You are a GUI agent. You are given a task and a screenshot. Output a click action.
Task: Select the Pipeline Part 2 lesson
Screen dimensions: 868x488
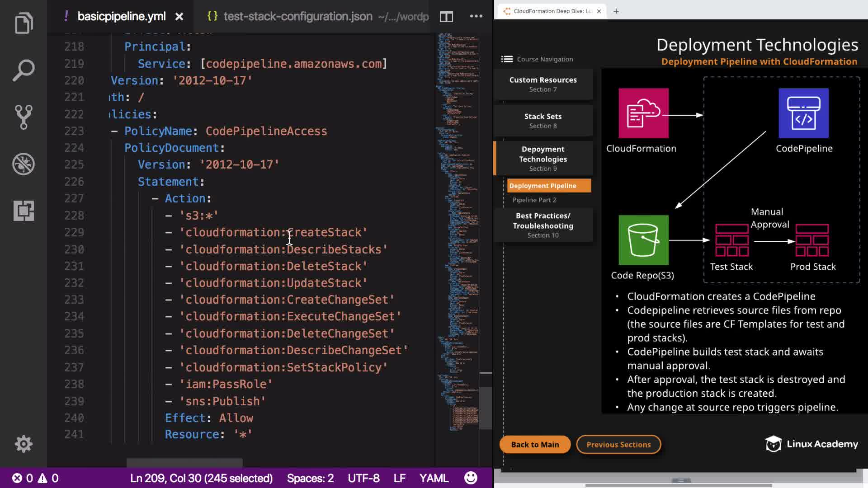(x=534, y=200)
